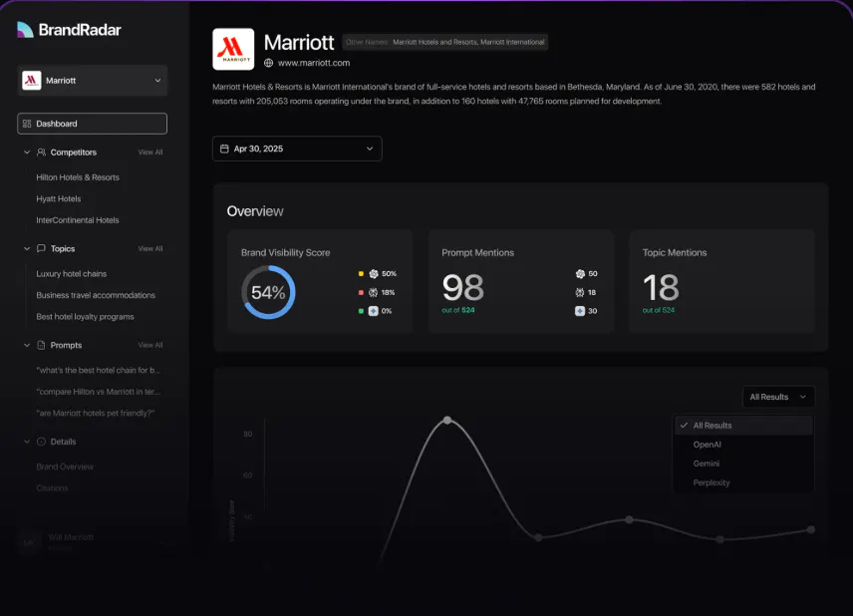Click the Prompts document icon

pyautogui.click(x=41, y=345)
